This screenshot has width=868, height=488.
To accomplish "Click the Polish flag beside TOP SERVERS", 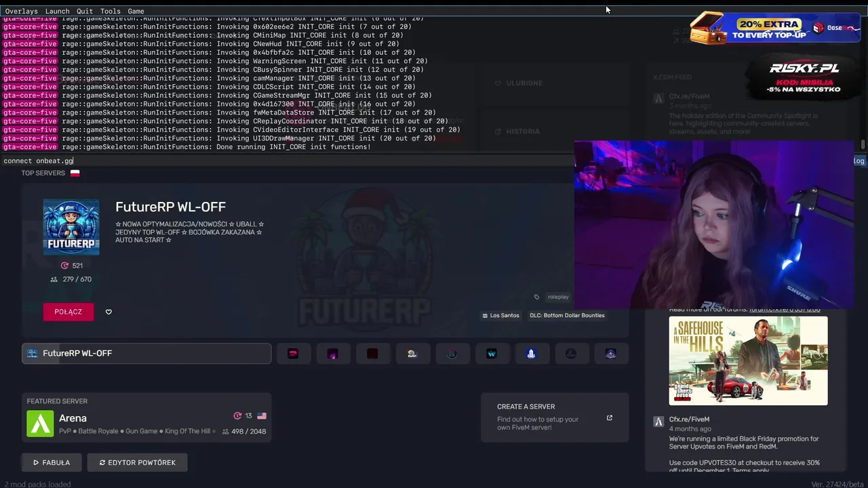I will coord(75,174).
